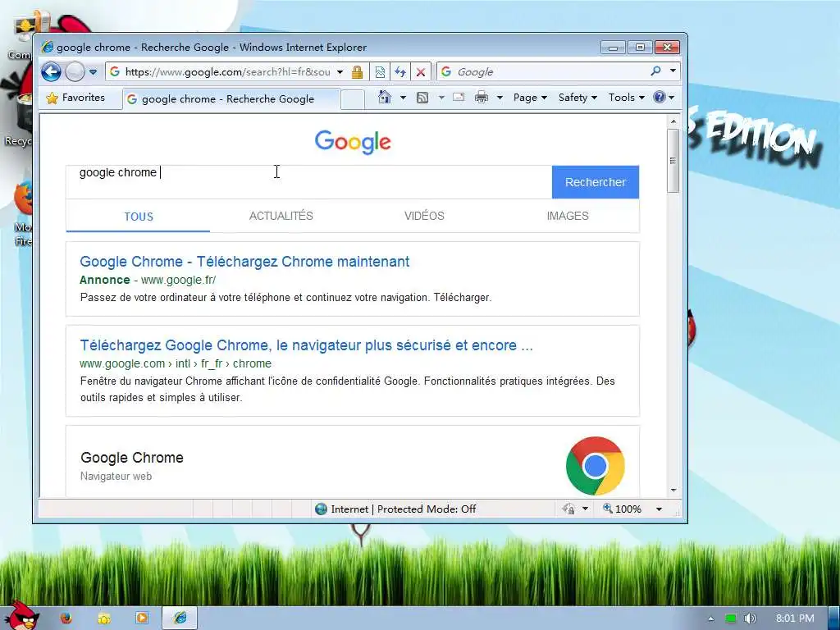Open Google Chrome - Téléchargez Chrome maintenant link
Viewport: 840px width, 630px height.
click(x=244, y=262)
